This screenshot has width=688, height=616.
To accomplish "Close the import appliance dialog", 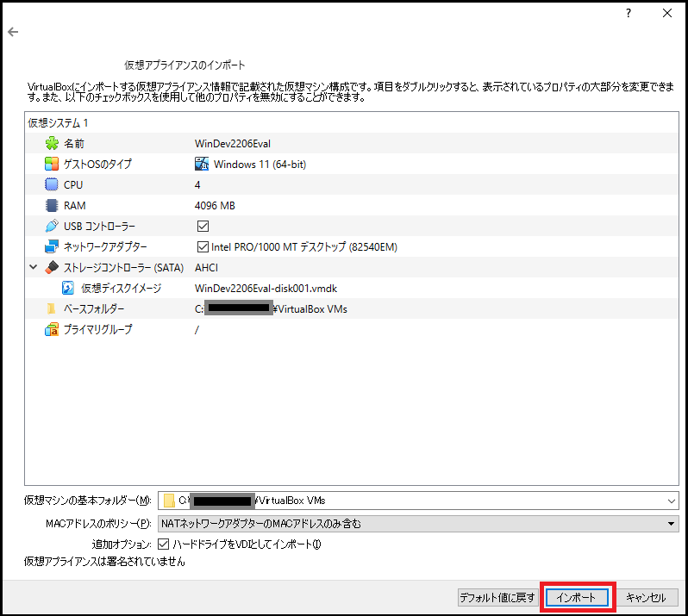I will [x=667, y=13].
